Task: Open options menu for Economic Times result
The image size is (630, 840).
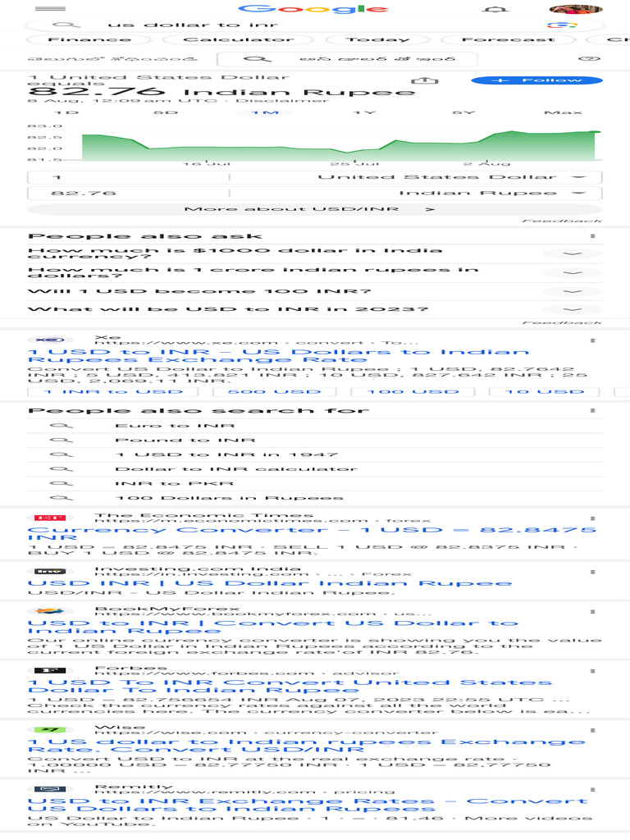Action: tap(592, 519)
